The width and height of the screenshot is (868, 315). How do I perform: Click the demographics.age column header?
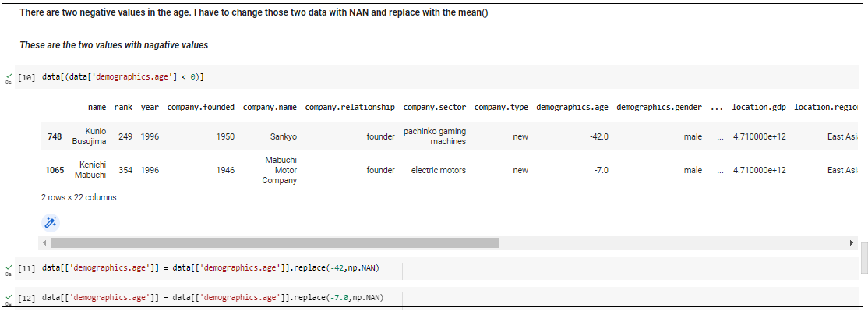[x=573, y=108]
